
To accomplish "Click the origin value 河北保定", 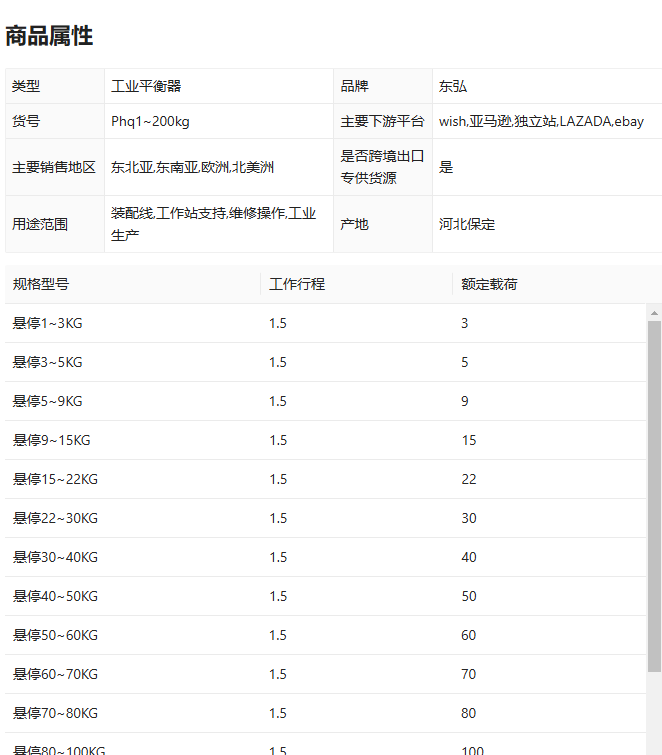I will tap(467, 224).
